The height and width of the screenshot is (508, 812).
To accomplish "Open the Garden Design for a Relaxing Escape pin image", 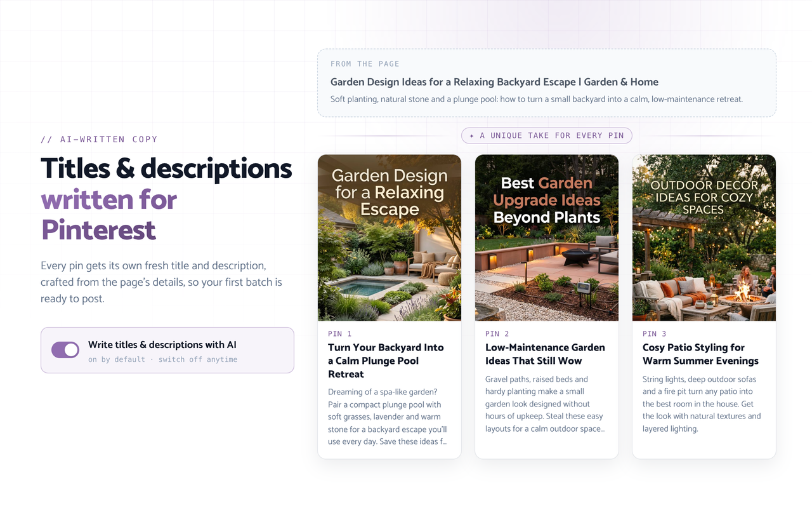I will [x=390, y=237].
